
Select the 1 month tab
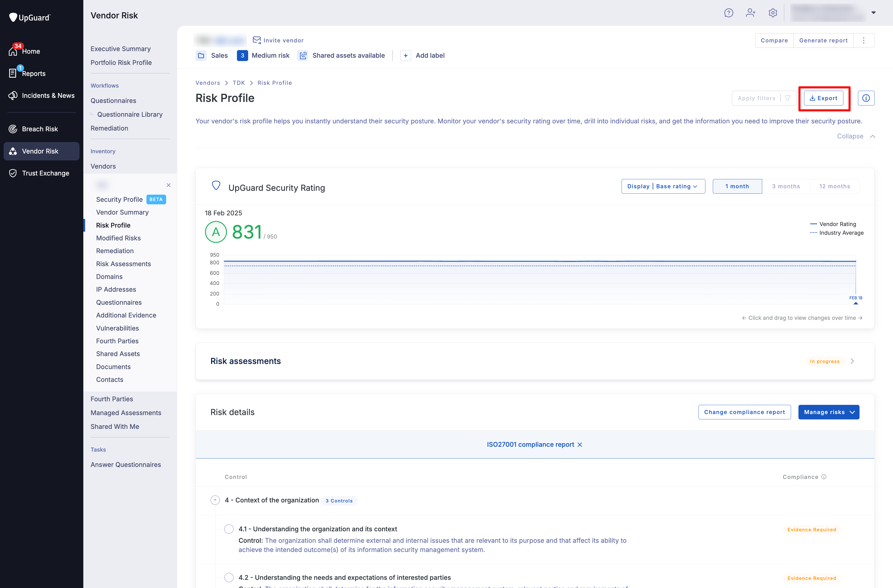(x=737, y=186)
